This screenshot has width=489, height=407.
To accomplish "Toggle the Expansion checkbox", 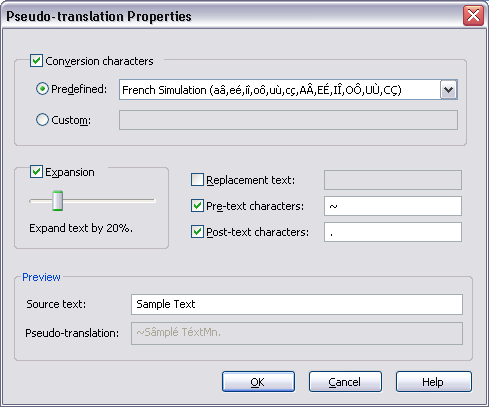I will [x=36, y=172].
